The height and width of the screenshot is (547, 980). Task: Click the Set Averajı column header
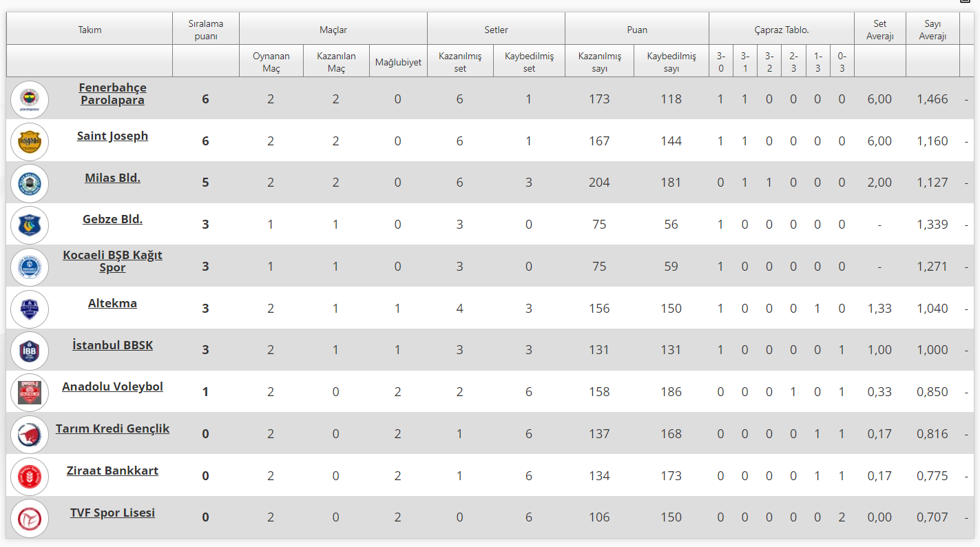[x=879, y=29]
